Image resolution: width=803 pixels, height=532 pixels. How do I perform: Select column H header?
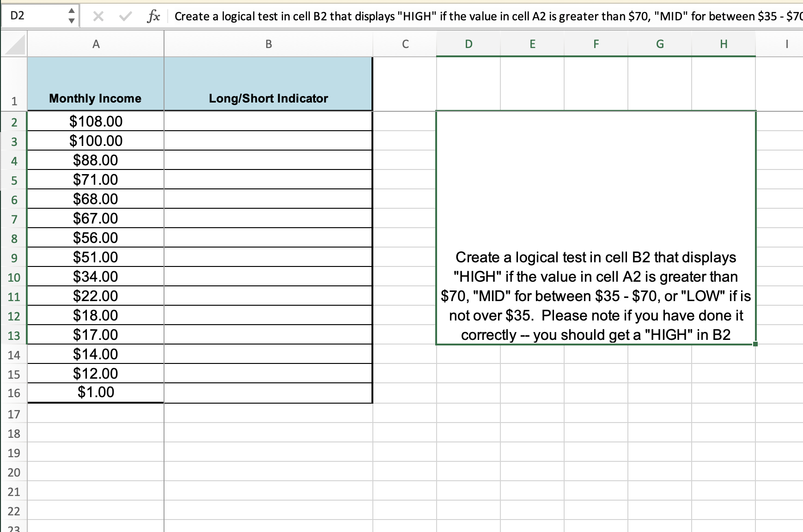[x=723, y=44]
